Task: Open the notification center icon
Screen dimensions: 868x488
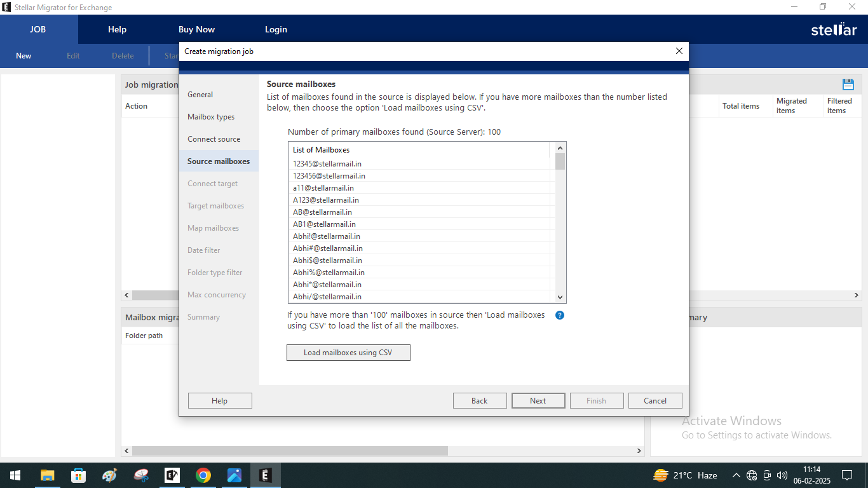Action: coord(846,475)
